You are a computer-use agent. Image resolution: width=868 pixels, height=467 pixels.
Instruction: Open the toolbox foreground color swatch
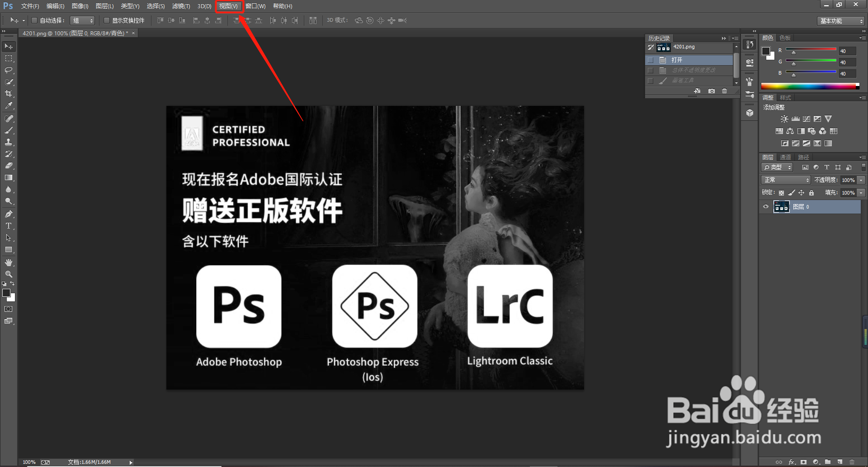coord(6,293)
